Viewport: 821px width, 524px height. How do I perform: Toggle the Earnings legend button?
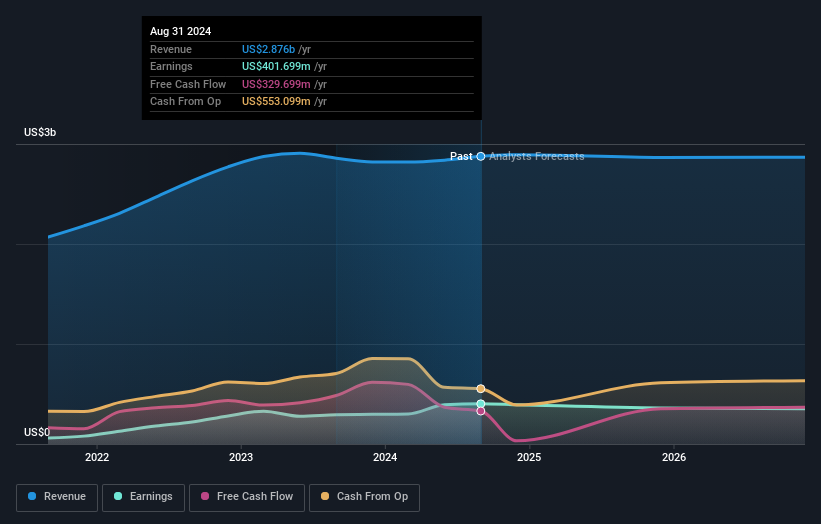[x=143, y=497]
